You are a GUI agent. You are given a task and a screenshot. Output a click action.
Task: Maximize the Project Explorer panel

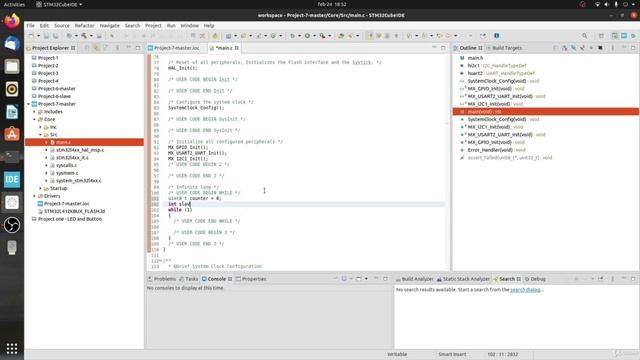(x=138, y=48)
